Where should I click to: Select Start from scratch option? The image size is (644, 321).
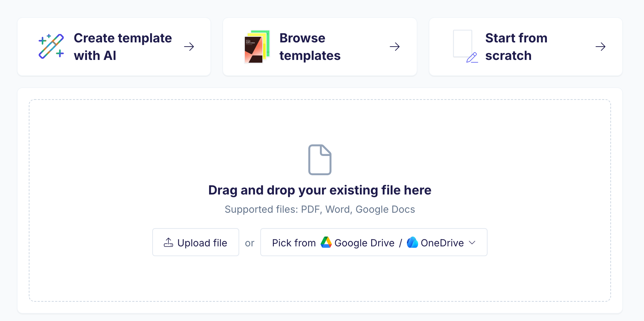coord(526,47)
